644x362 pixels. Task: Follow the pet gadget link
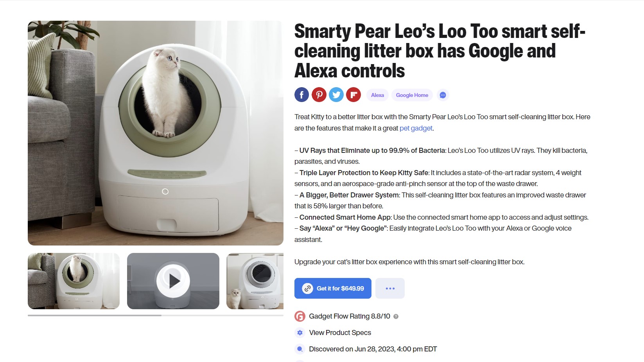(x=416, y=128)
